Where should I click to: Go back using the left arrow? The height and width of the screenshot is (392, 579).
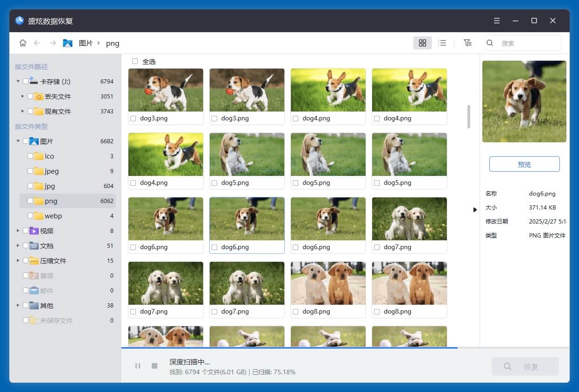click(x=37, y=43)
